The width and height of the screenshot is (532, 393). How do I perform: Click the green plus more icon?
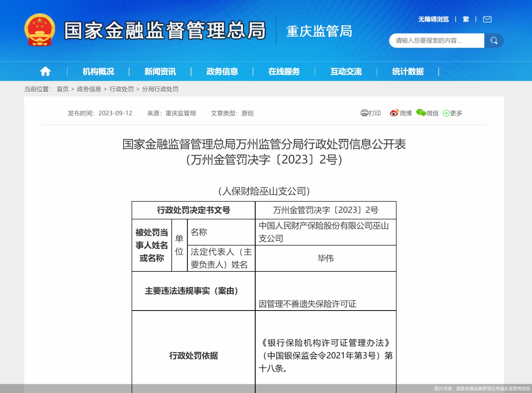click(x=446, y=113)
